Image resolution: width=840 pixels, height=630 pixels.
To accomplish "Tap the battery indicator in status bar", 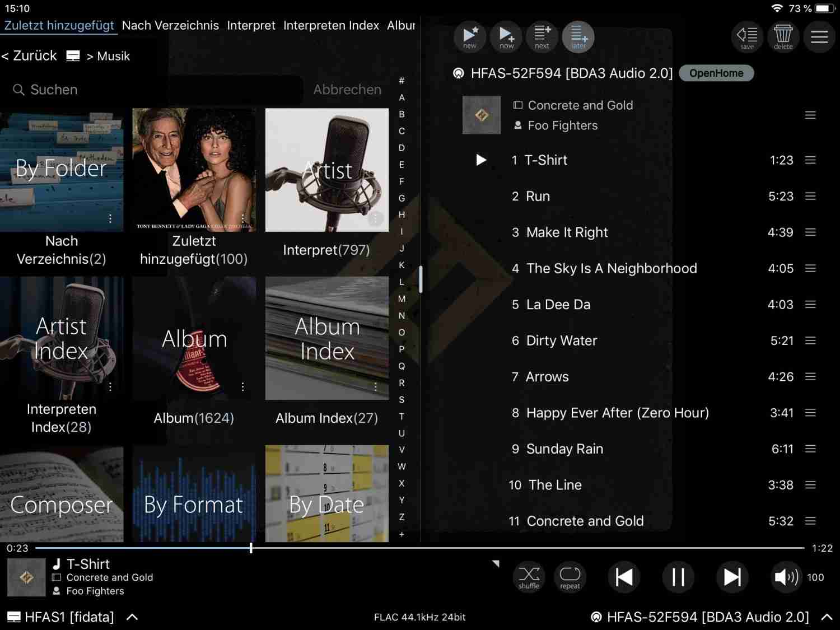I will pos(825,8).
